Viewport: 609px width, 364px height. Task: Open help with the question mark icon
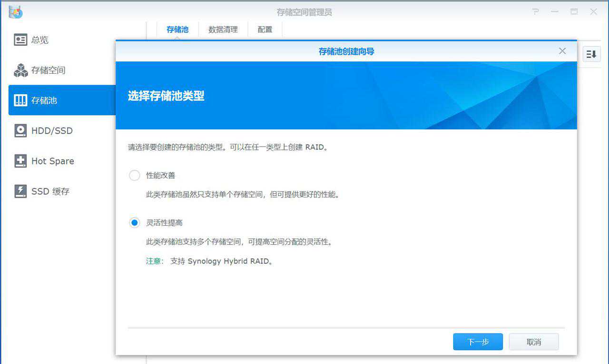click(x=536, y=12)
